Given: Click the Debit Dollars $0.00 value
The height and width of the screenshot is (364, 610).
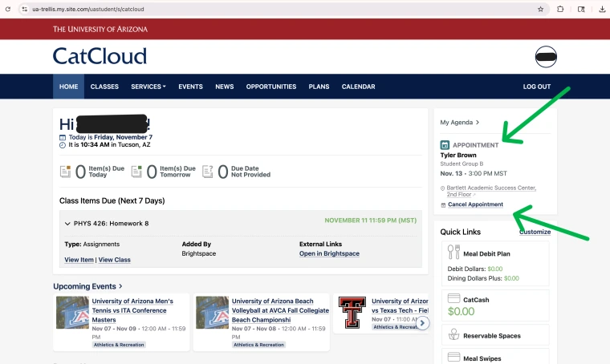Looking at the screenshot, I should 495,269.
